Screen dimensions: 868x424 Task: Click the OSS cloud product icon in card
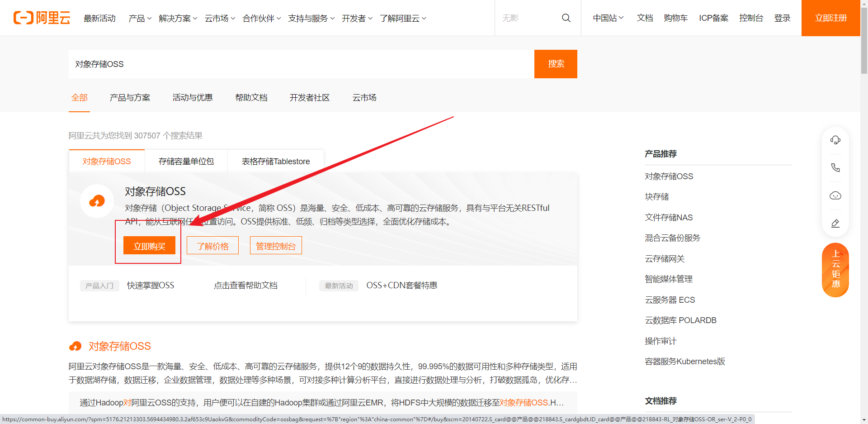(x=97, y=201)
